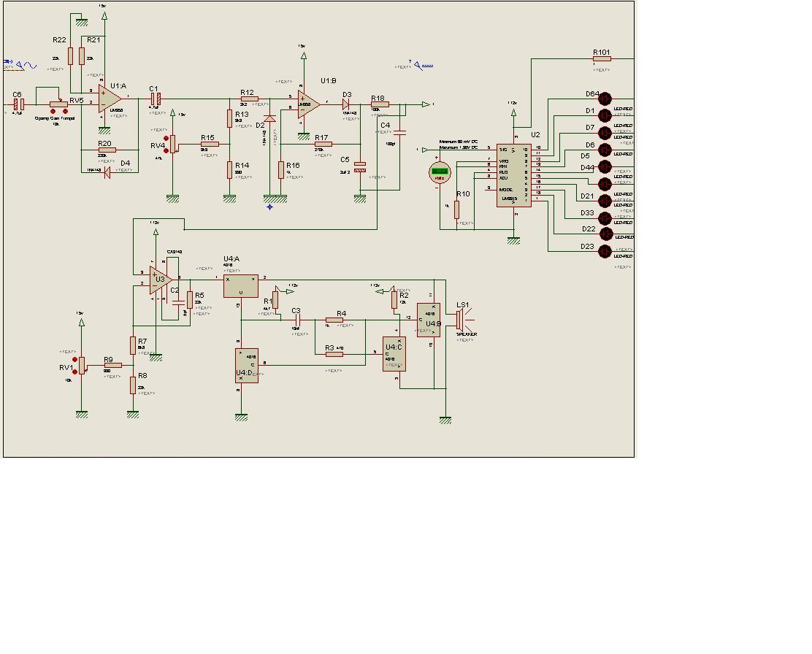Click resistor R2
This screenshot has height=654, width=812.
coord(394,299)
